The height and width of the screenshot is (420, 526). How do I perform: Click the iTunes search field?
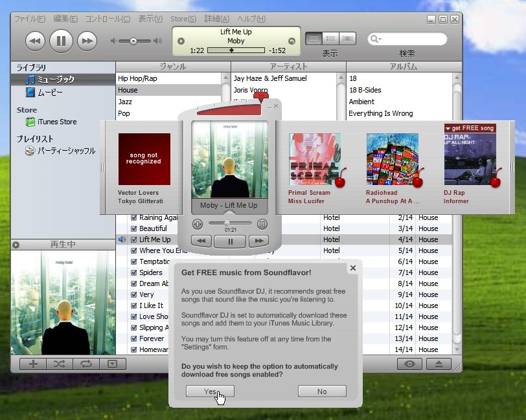pos(407,39)
